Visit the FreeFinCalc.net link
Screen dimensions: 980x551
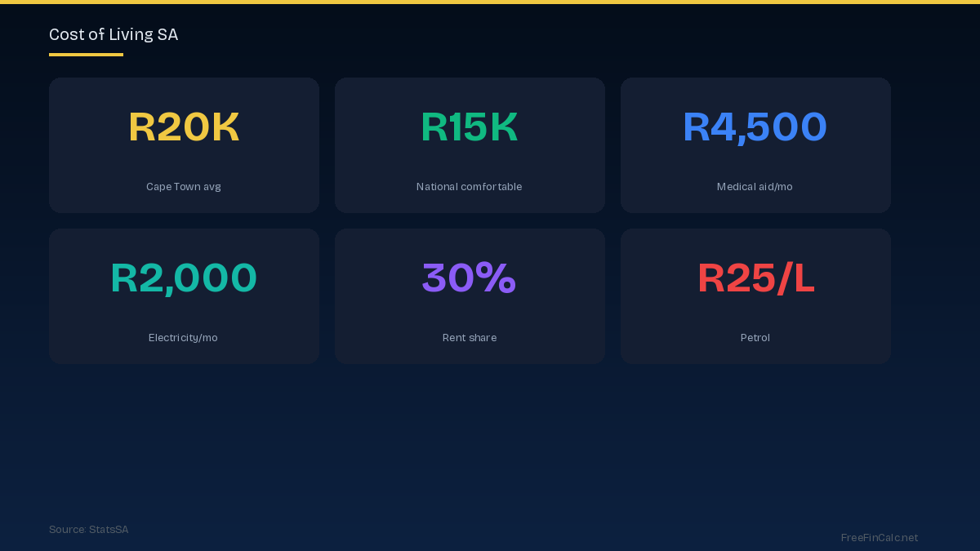[x=880, y=538]
